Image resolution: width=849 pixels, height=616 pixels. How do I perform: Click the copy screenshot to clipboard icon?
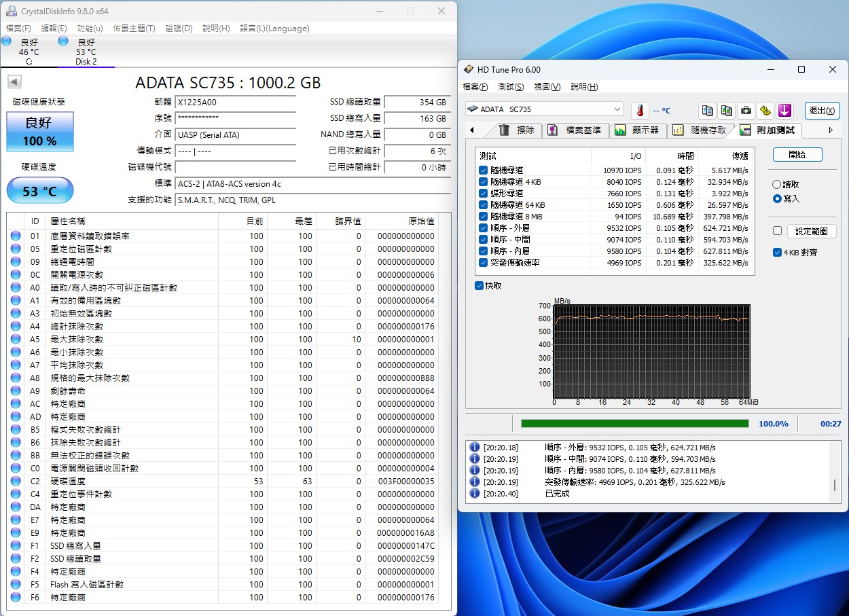pyautogui.click(x=727, y=110)
